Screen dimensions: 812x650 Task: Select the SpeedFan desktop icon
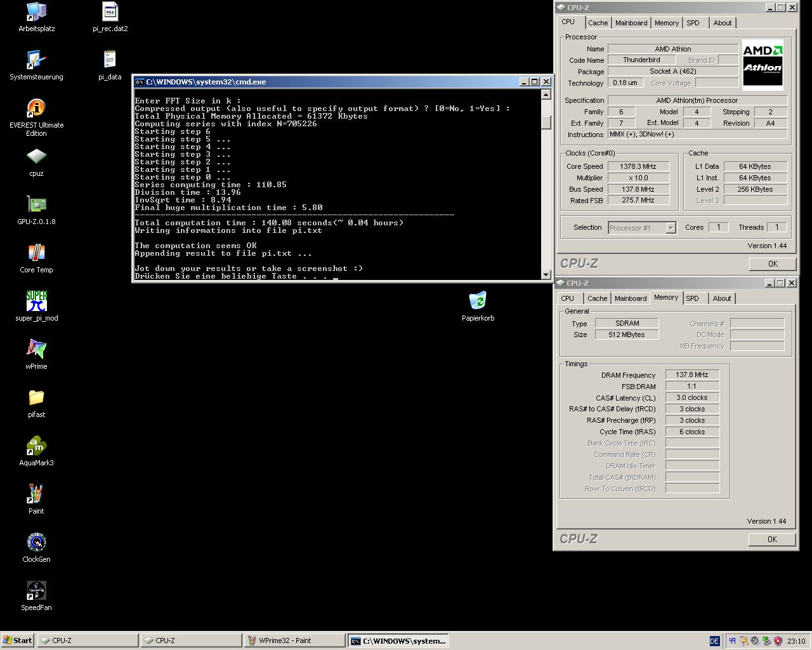tap(36, 595)
